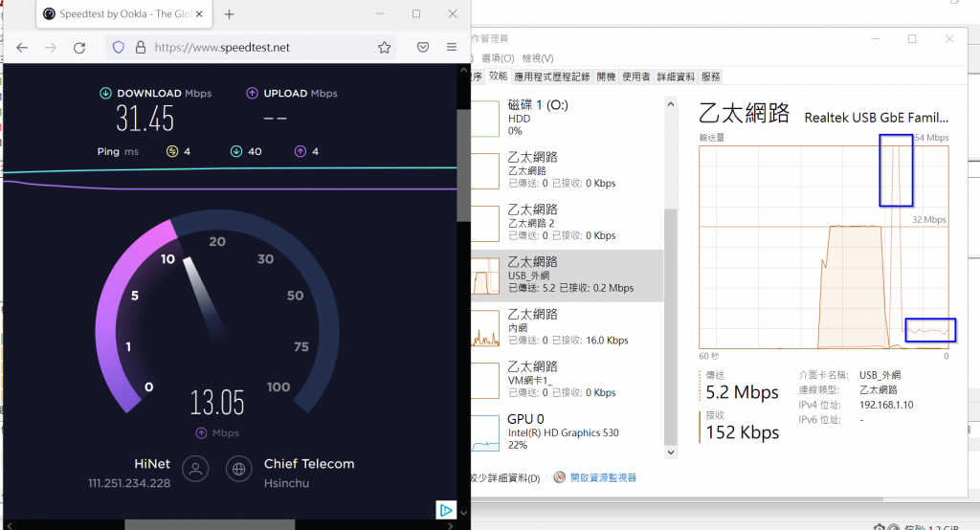Select the VM網卡1_ Ethernet entry
The height and width of the screenshot is (530, 980).
coord(567,380)
